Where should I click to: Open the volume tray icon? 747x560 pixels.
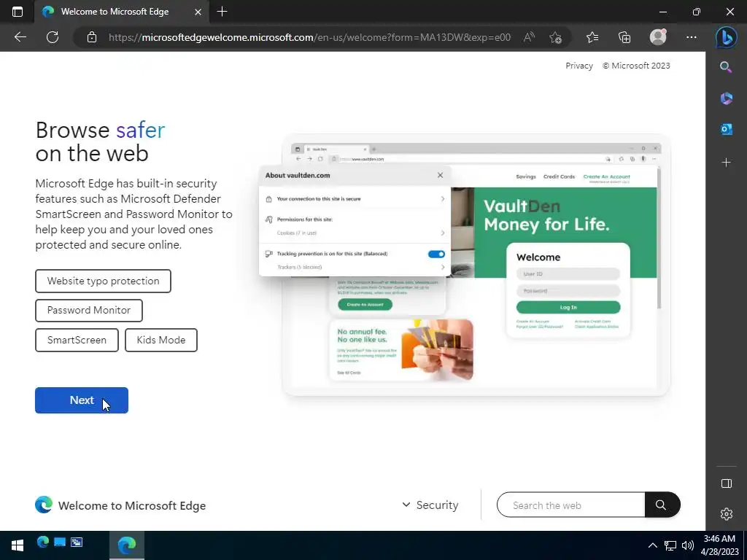coord(687,545)
